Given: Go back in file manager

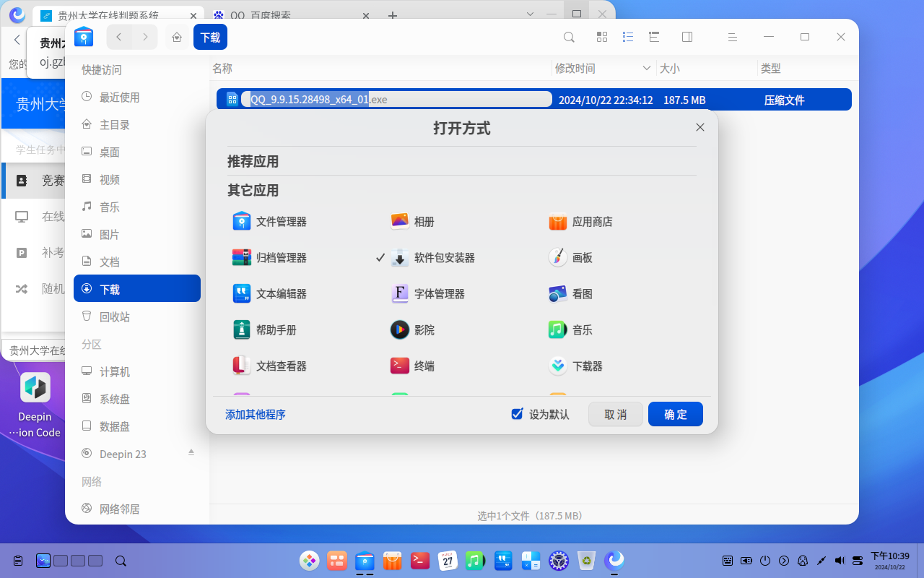Looking at the screenshot, I should [x=119, y=37].
